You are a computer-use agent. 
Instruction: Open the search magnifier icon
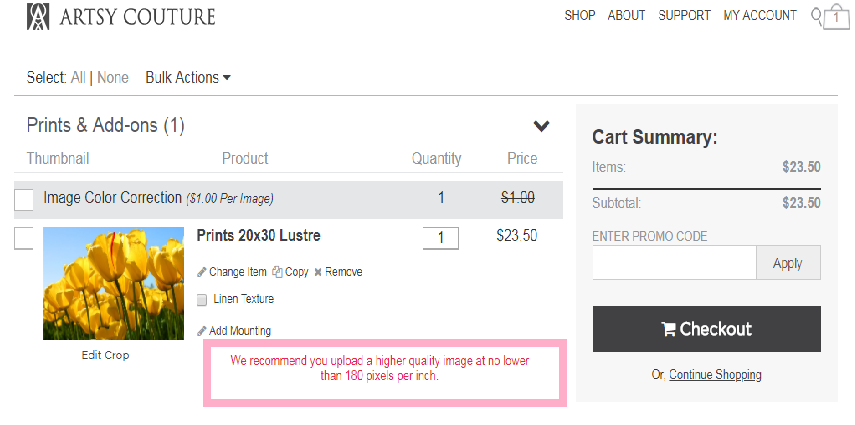[816, 15]
